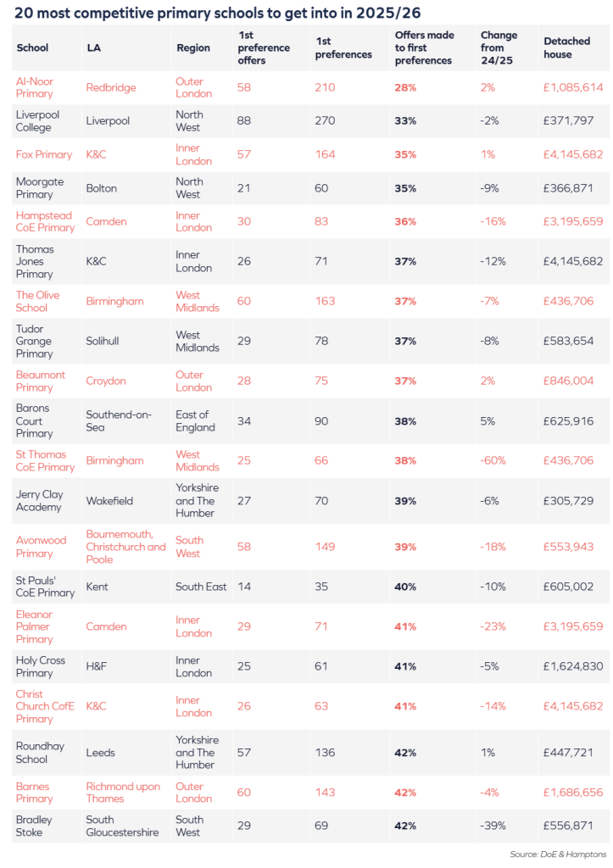
Task: Click the 'School' column header
Action: pyautogui.click(x=32, y=48)
